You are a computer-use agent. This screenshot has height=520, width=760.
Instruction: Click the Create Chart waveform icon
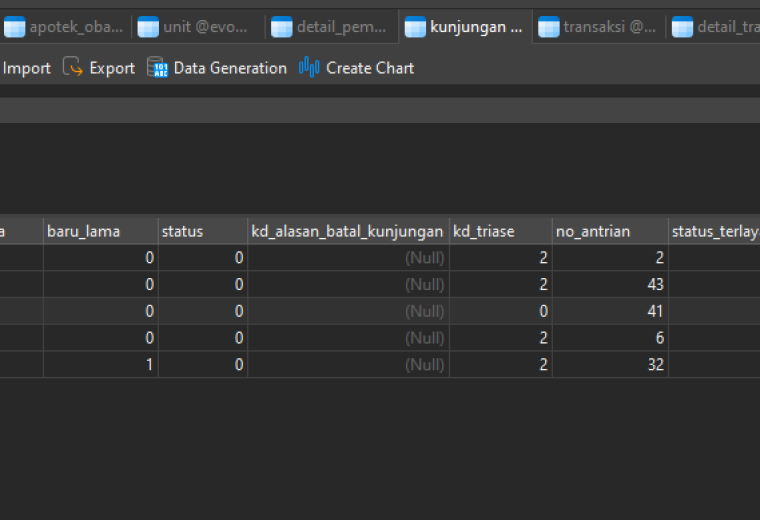coord(309,67)
